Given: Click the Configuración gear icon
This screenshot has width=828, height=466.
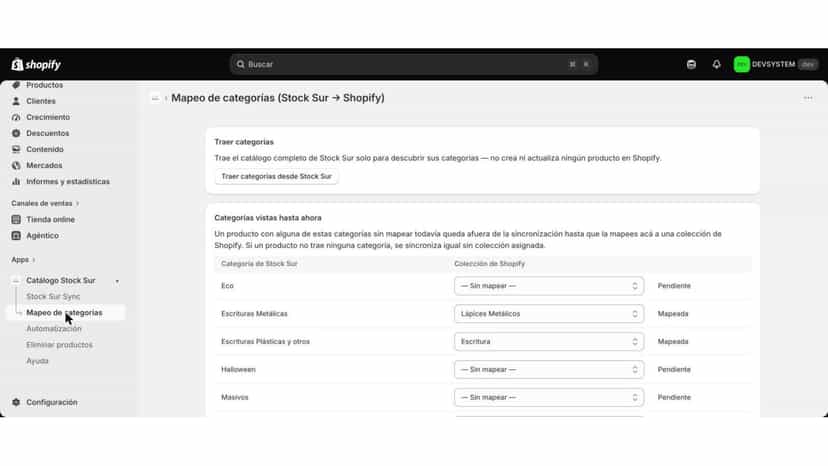Looking at the screenshot, I should pyautogui.click(x=16, y=402).
